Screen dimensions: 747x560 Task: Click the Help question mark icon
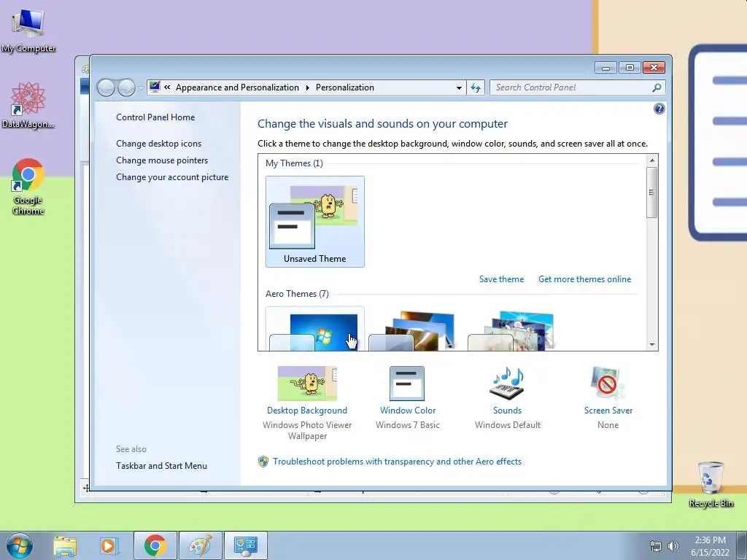[659, 109]
